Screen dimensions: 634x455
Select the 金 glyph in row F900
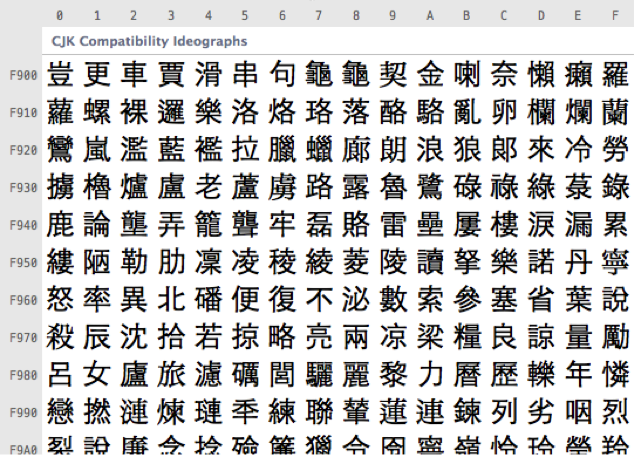point(430,75)
